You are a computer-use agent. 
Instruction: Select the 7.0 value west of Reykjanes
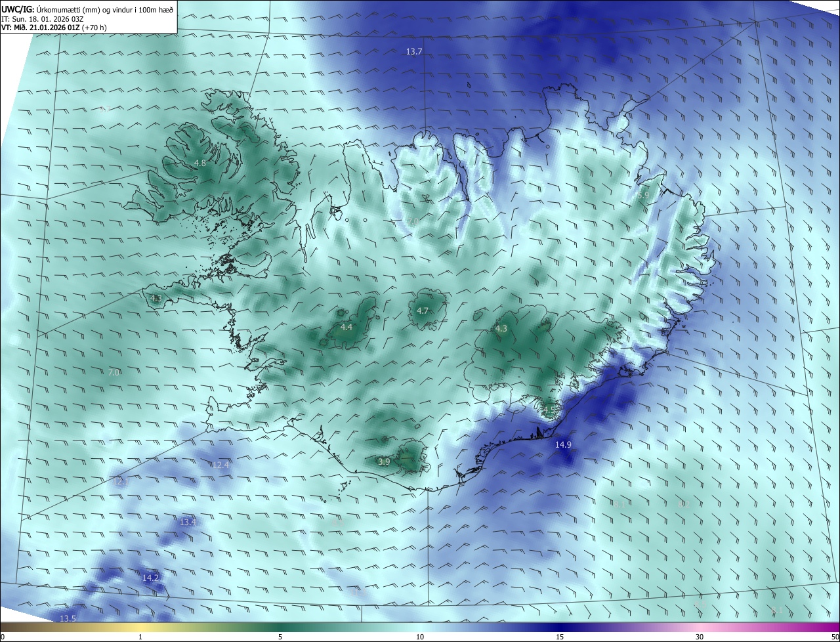pos(114,372)
